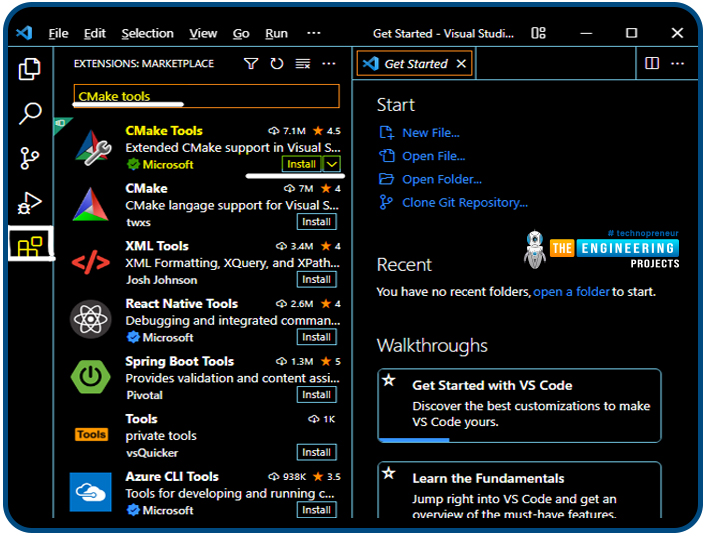The height and width of the screenshot is (537, 705).
Task: Click the New File... link
Action: click(x=431, y=133)
